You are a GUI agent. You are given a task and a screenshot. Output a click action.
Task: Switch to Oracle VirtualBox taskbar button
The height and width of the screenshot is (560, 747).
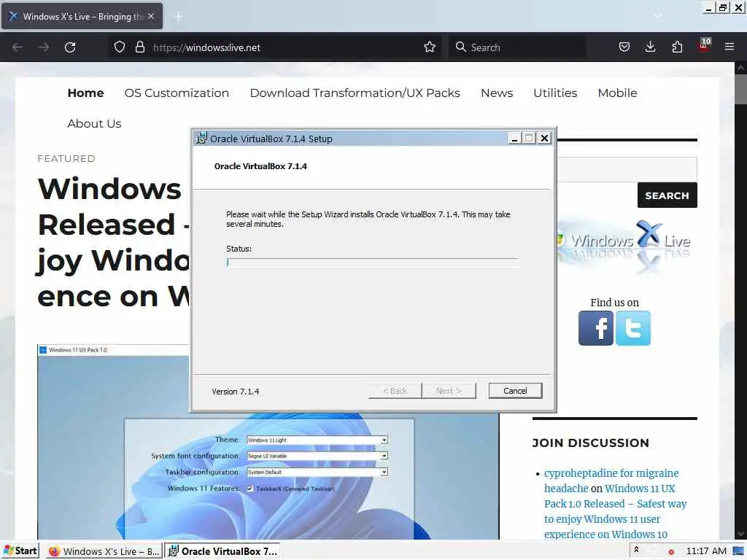point(222,551)
